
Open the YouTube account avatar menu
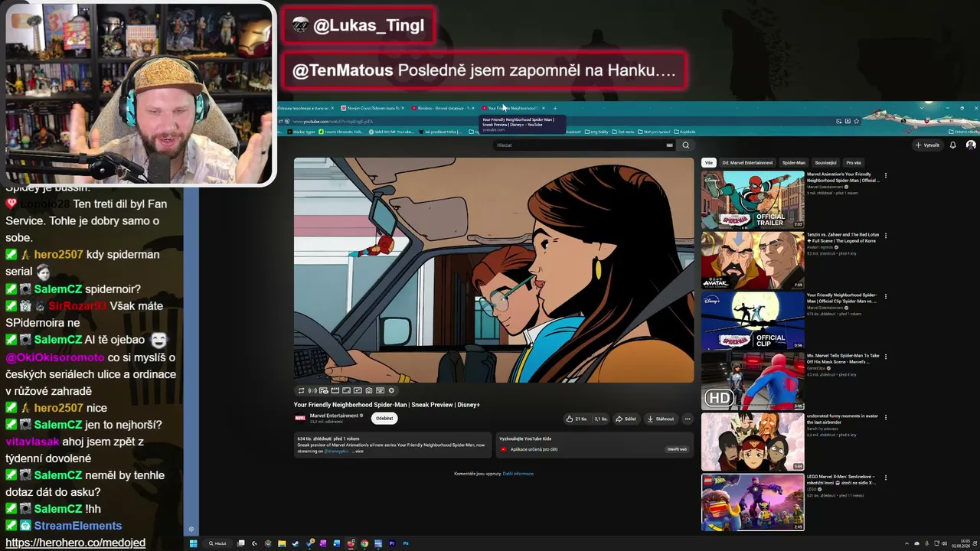point(971,145)
